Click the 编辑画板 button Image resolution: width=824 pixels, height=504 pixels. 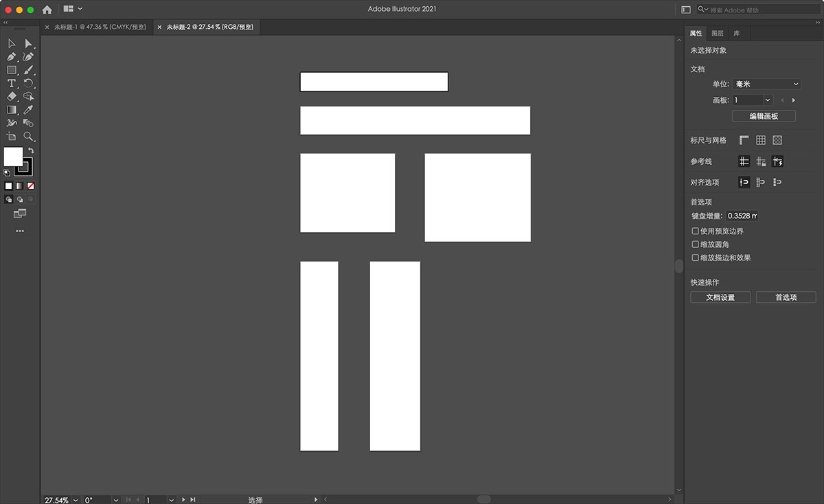pyautogui.click(x=762, y=115)
